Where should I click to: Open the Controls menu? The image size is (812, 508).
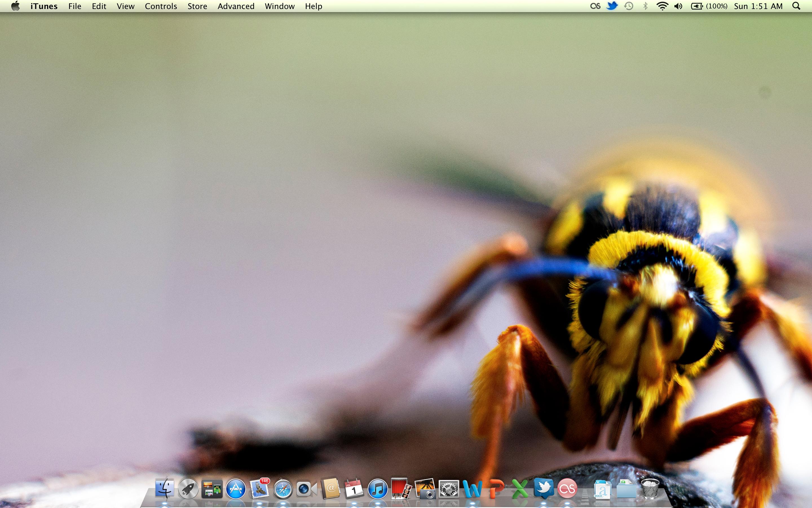tap(161, 6)
